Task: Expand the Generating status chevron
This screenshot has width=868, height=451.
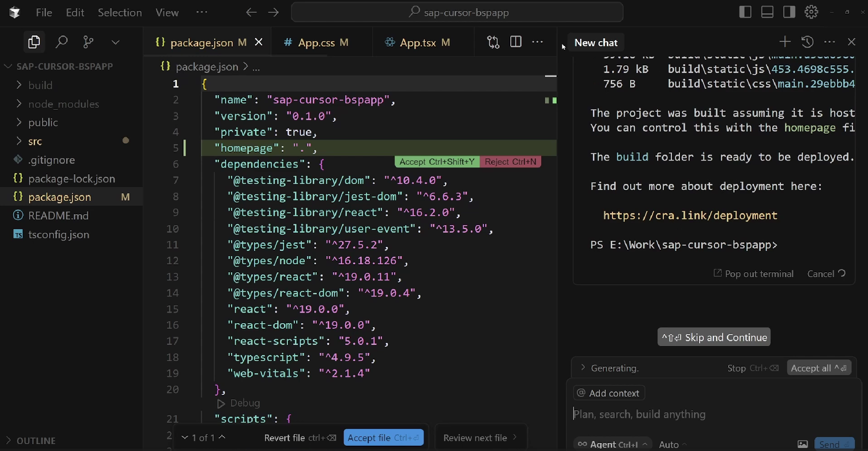Action: tap(583, 367)
